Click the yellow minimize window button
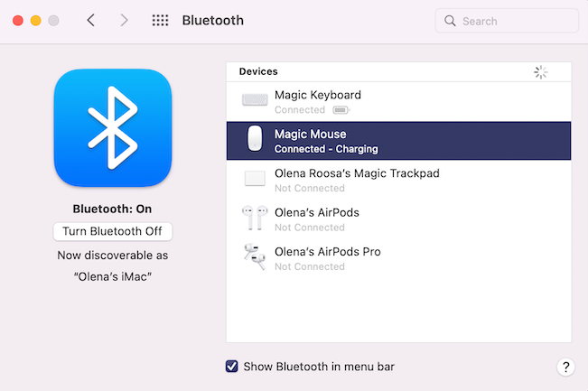The image size is (588, 391). (35, 21)
